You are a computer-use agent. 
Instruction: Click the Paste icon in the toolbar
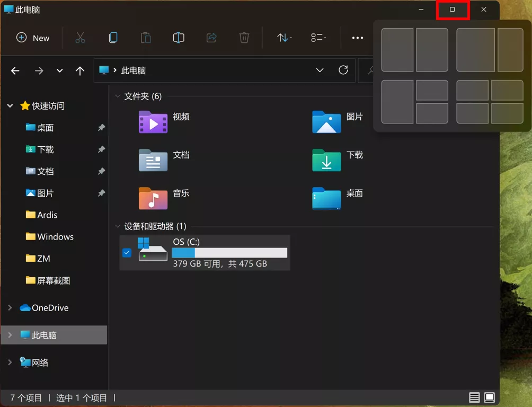(178, 38)
